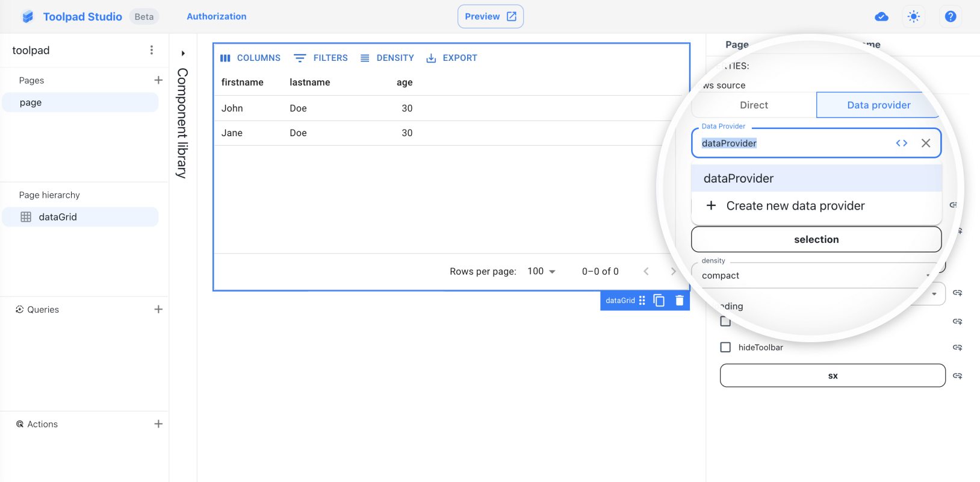Open the density compact dropdown
The image size is (980, 482).
(x=816, y=275)
